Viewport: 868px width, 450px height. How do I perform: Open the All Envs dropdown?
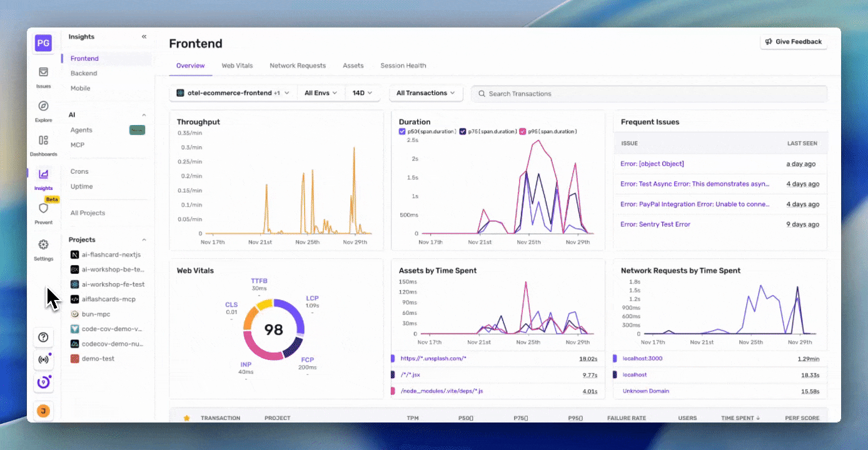pos(320,92)
